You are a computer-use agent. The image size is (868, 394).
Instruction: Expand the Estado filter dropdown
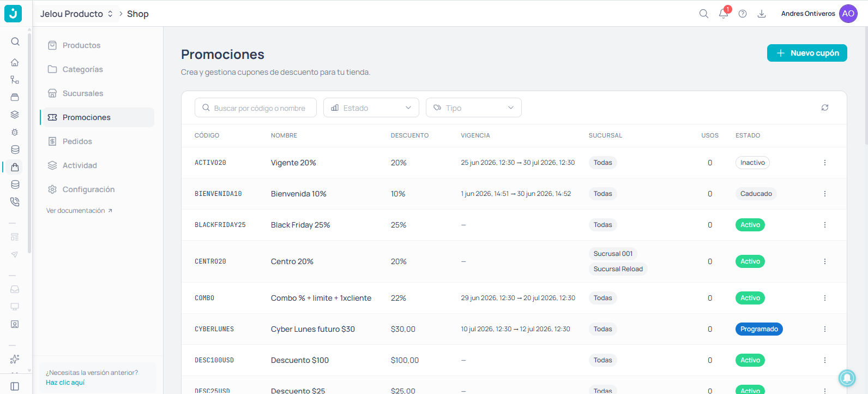coord(371,108)
